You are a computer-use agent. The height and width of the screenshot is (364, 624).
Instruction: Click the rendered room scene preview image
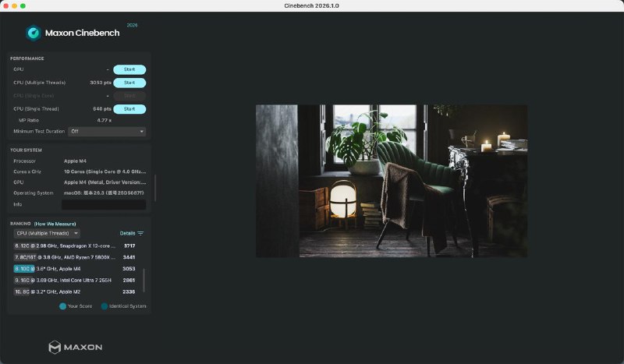point(392,181)
